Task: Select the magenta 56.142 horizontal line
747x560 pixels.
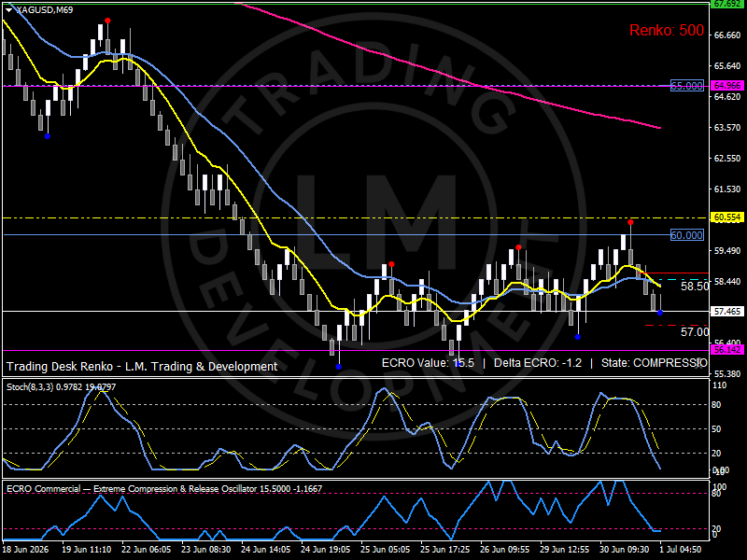Action: coord(357,351)
